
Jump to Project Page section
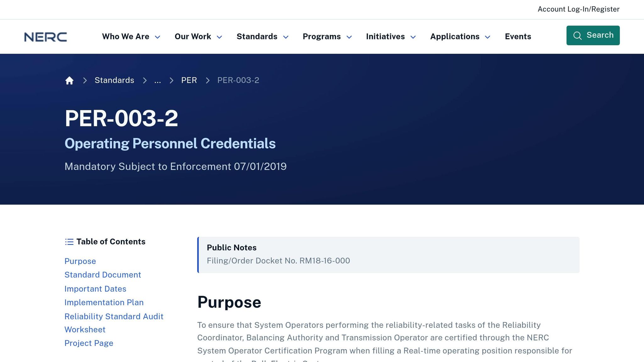point(89,343)
